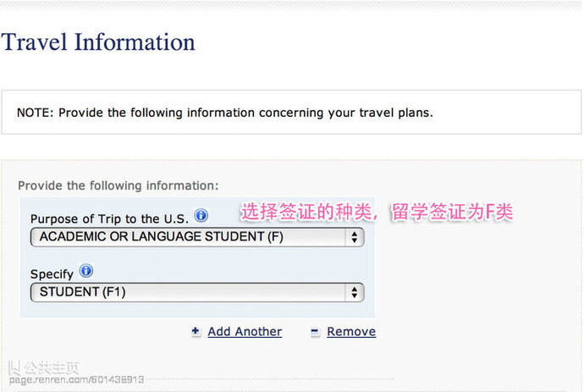This screenshot has height=392, width=584.
Task: Click the Travel Information heading
Action: [98, 41]
